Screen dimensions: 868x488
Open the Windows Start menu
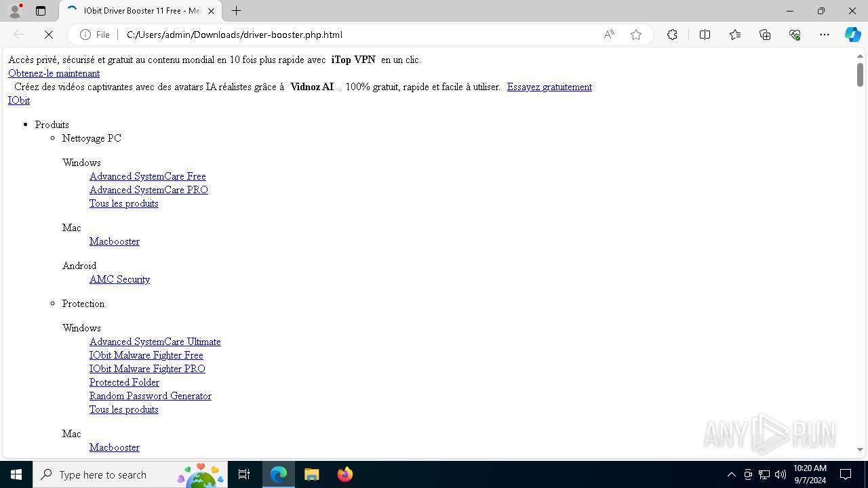(x=16, y=474)
